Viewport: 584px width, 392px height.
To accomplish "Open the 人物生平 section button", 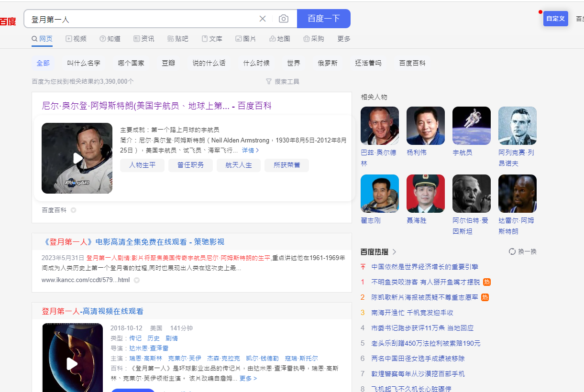I will click(142, 165).
